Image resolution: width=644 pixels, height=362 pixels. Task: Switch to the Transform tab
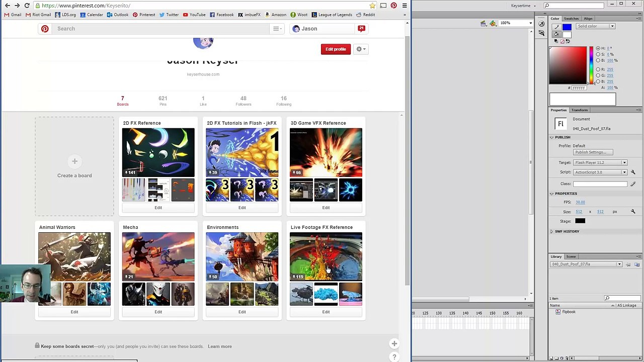click(x=579, y=110)
